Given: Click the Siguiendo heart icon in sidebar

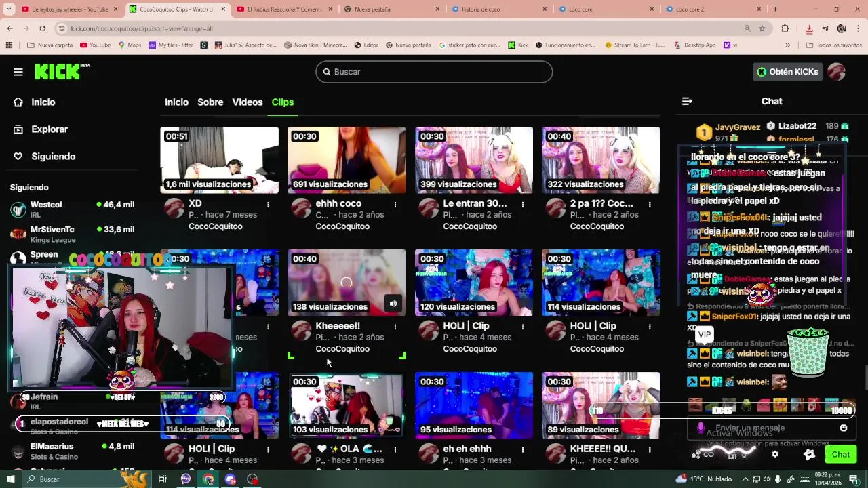Looking at the screenshot, I should pyautogui.click(x=18, y=156).
